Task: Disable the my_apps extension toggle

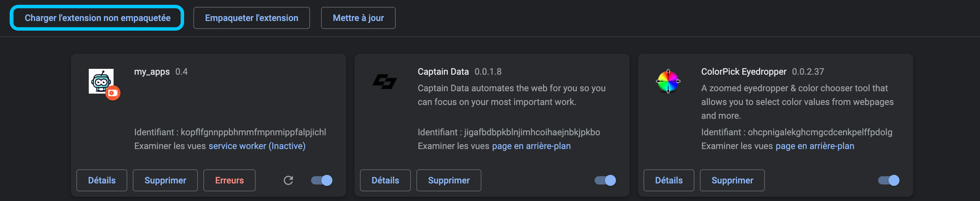Action: tap(322, 180)
